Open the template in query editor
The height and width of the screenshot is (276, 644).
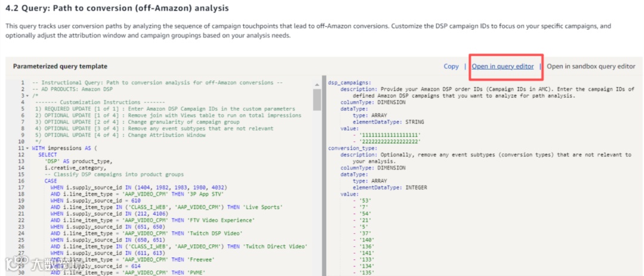[503, 66]
